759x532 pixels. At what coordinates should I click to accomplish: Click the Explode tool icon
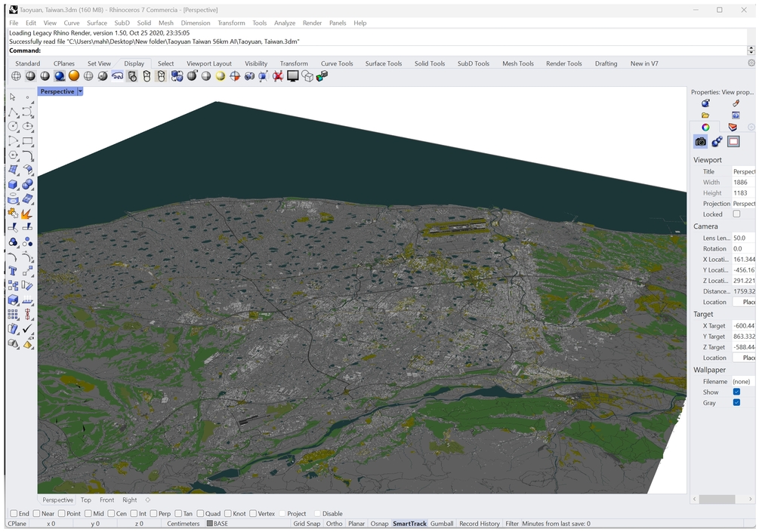coord(28,214)
